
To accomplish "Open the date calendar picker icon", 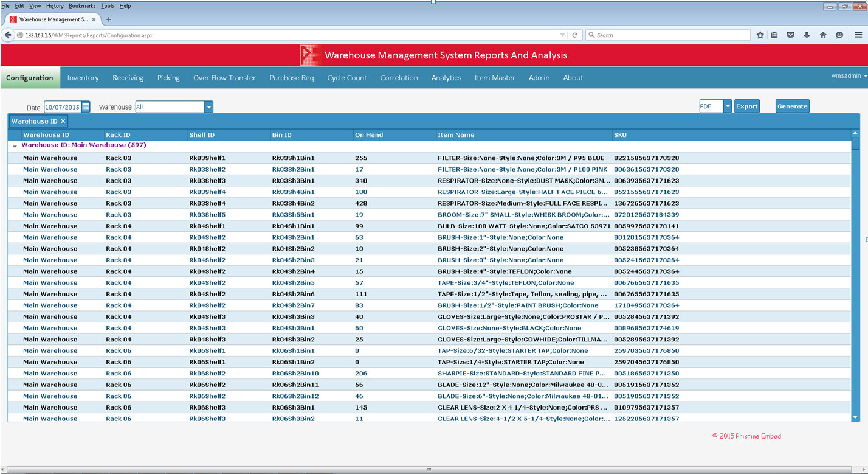I will point(86,107).
